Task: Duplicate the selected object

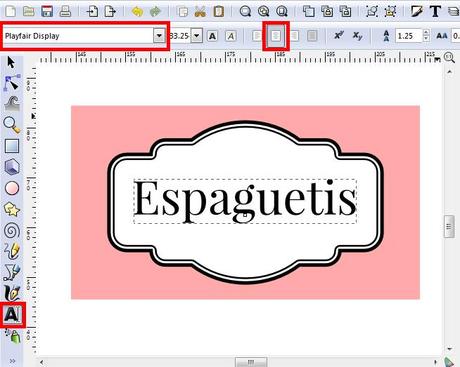Action: [309, 11]
